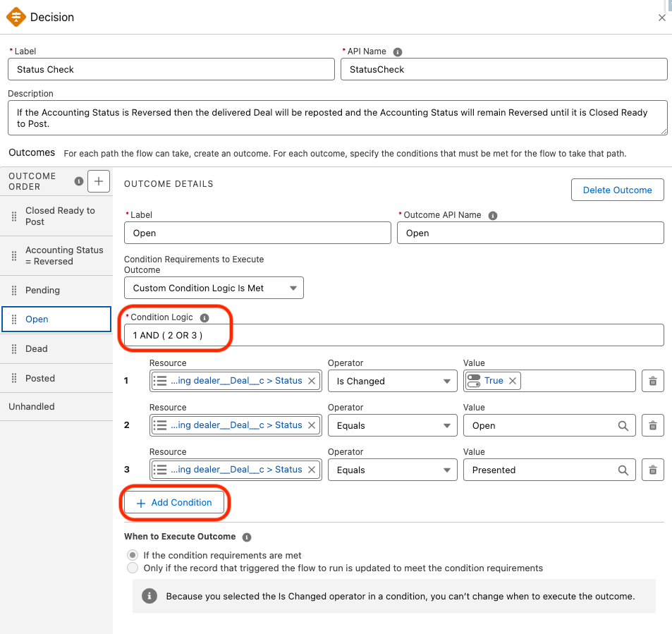Select Open outcome

coord(56,319)
